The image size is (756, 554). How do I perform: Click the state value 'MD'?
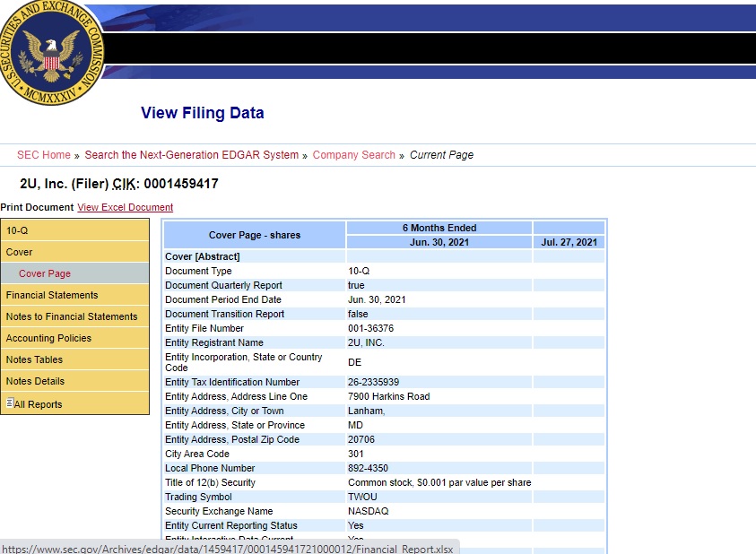[x=355, y=425]
